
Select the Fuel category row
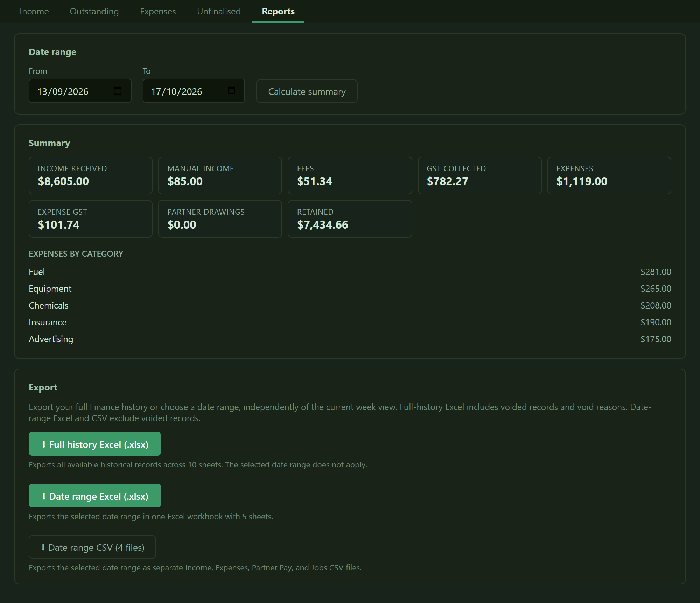click(350, 272)
